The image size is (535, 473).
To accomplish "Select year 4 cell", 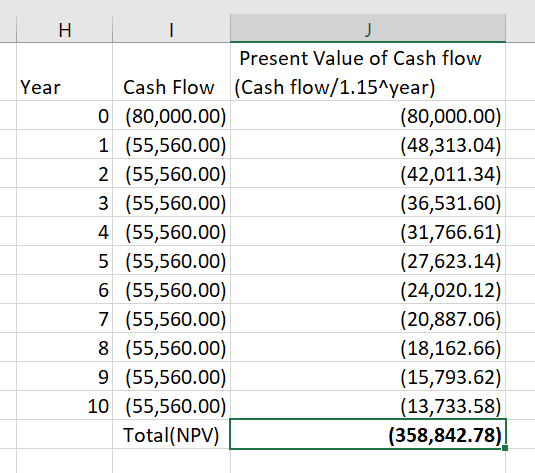I will click(64, 231).
